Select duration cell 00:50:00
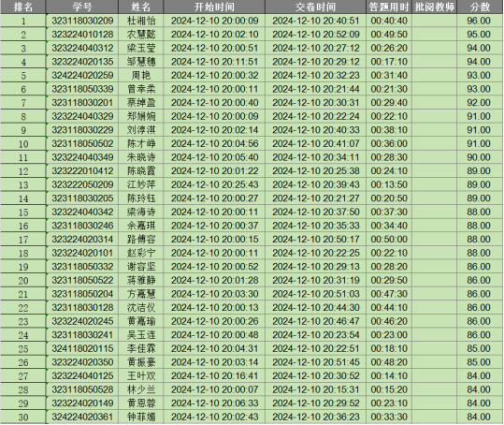 (x=389, y=240)
